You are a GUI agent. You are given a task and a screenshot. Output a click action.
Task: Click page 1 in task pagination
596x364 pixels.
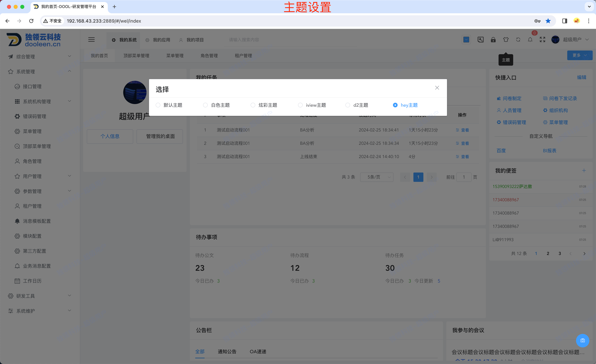pyautogui.click(x=418, y=177)
